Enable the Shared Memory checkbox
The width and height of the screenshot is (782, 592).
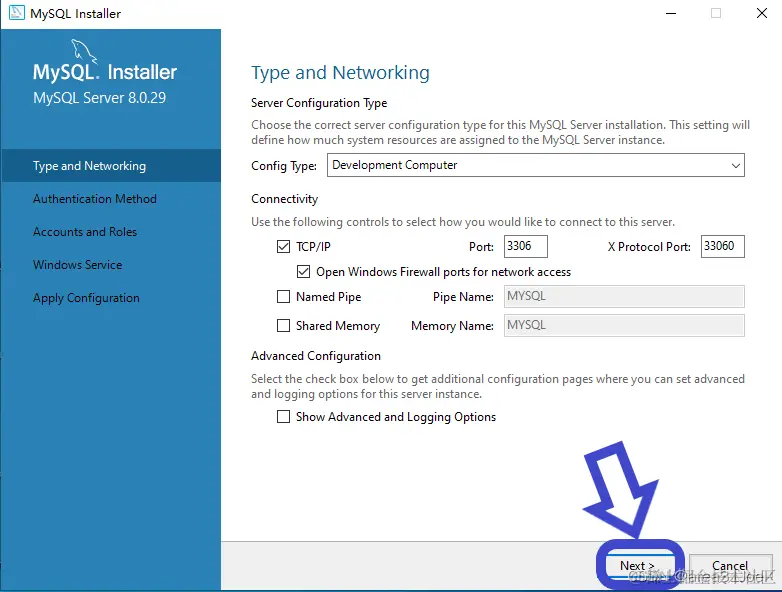283,326
